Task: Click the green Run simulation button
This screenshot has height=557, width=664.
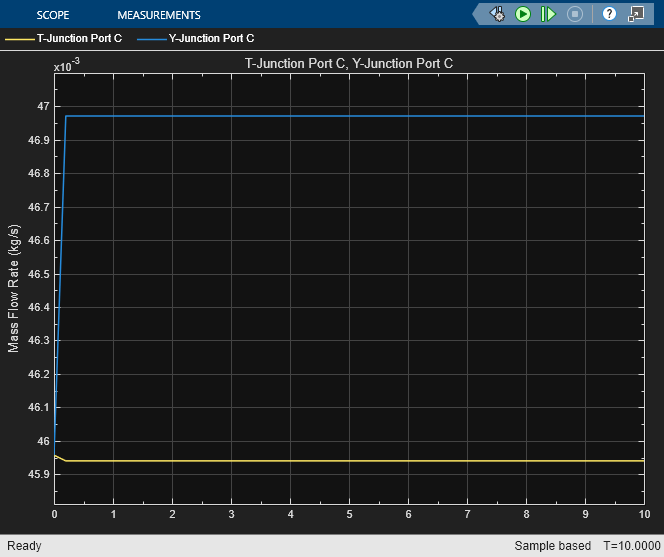Action: click(x=523, y=14)
